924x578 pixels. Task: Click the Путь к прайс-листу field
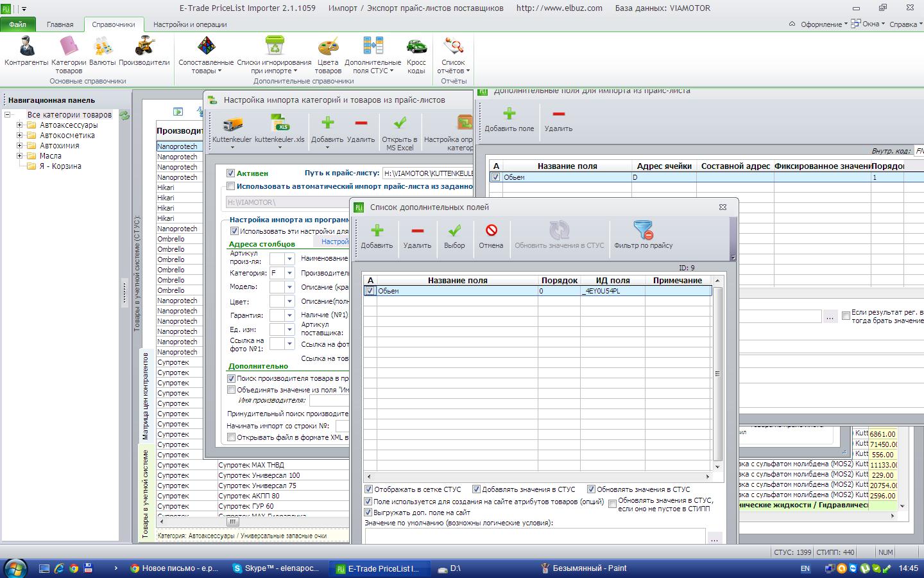click(429, 173)
